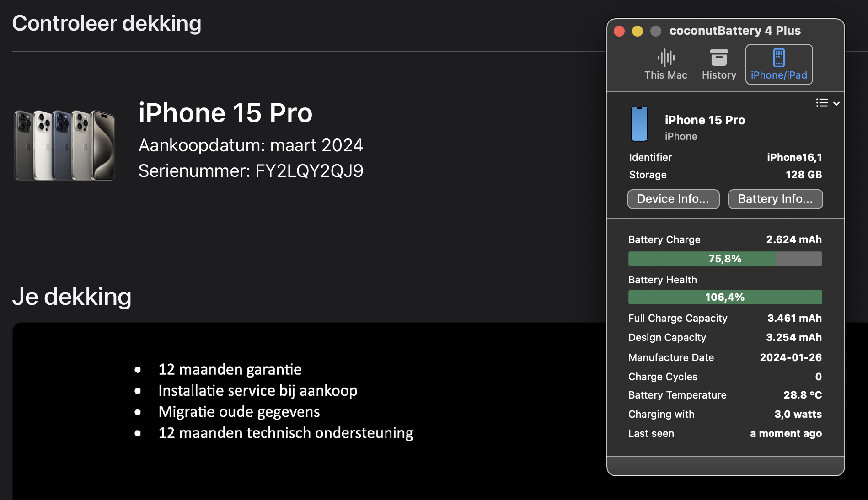Click the coconutBattery 4 Plus window title
This screenshot has width=868, height=500.
click(x=735, y=31)
